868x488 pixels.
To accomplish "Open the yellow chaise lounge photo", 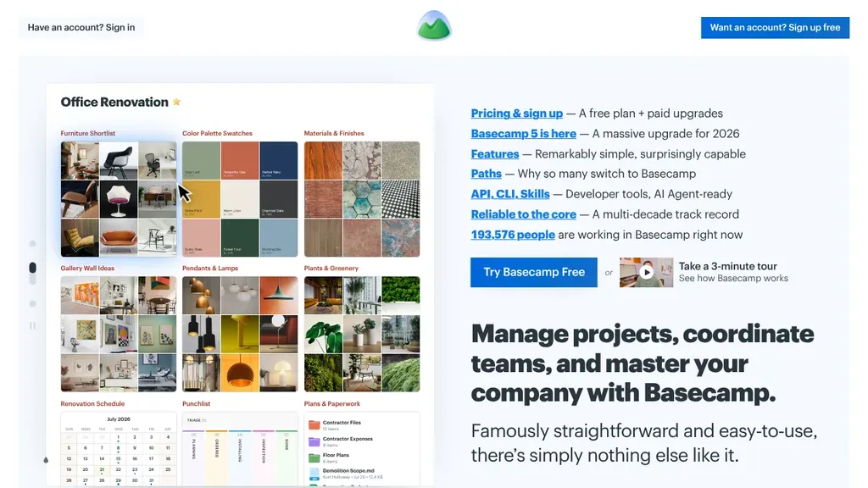I will 80,238.
